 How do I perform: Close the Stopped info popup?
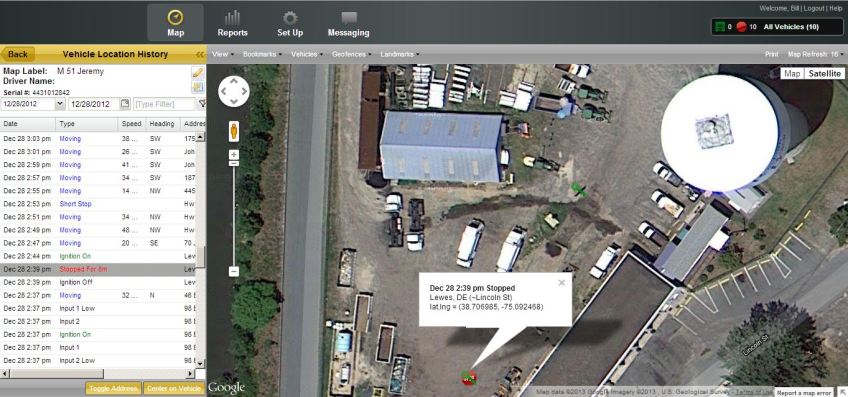[561, 282]
